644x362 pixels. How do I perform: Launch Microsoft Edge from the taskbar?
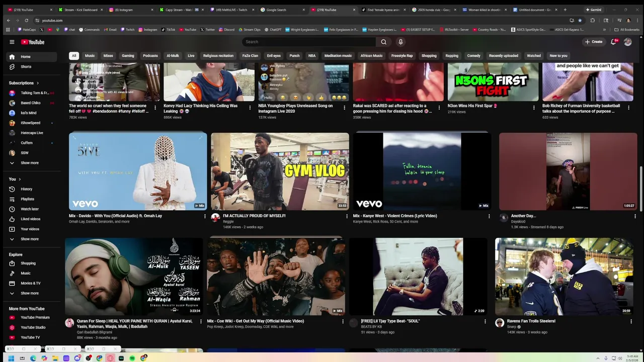pos(33,358)
